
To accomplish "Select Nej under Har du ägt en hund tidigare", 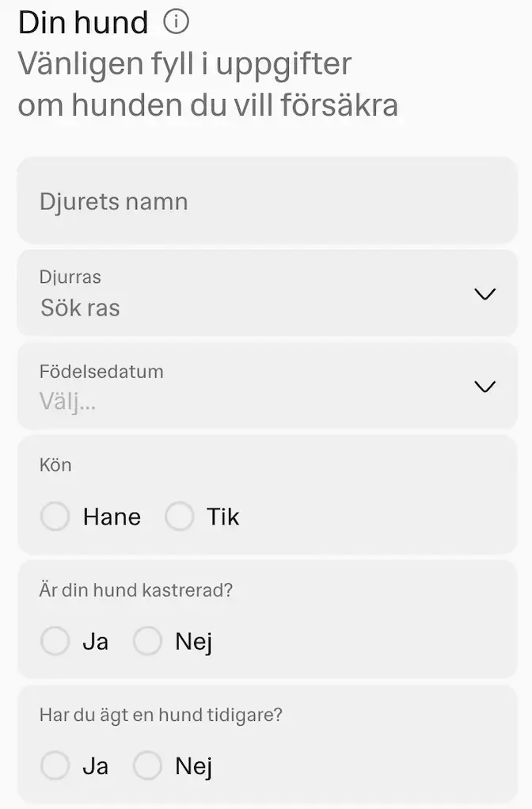I will (x=147, y=765).
